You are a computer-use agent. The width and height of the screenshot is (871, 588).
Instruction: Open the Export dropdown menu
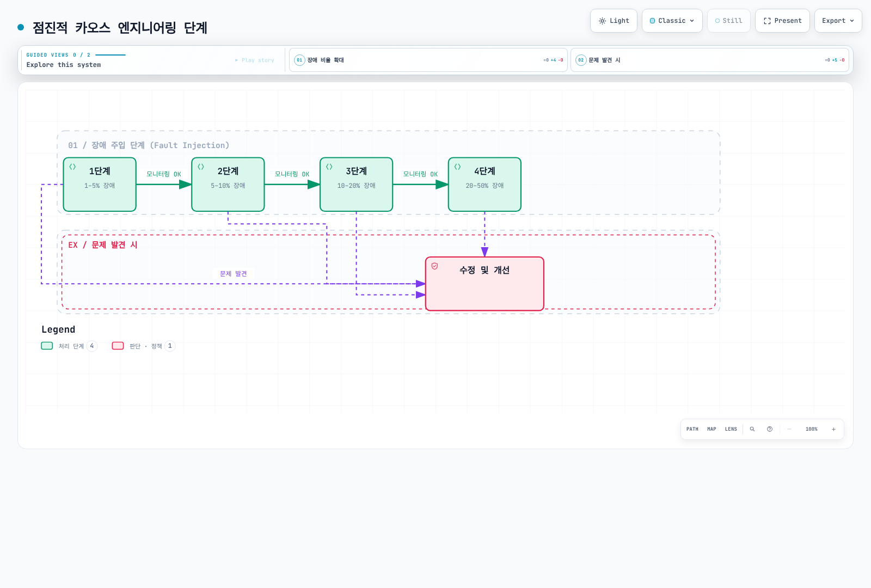[x=838, y=21]
